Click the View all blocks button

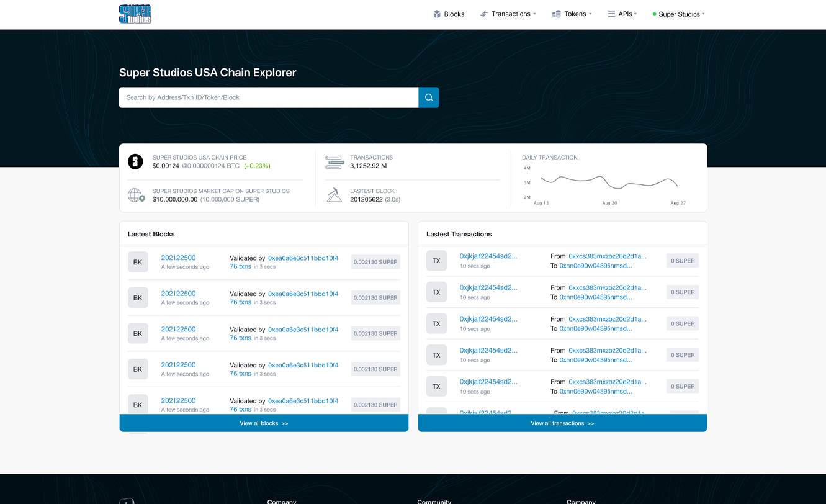pos(264,423)
